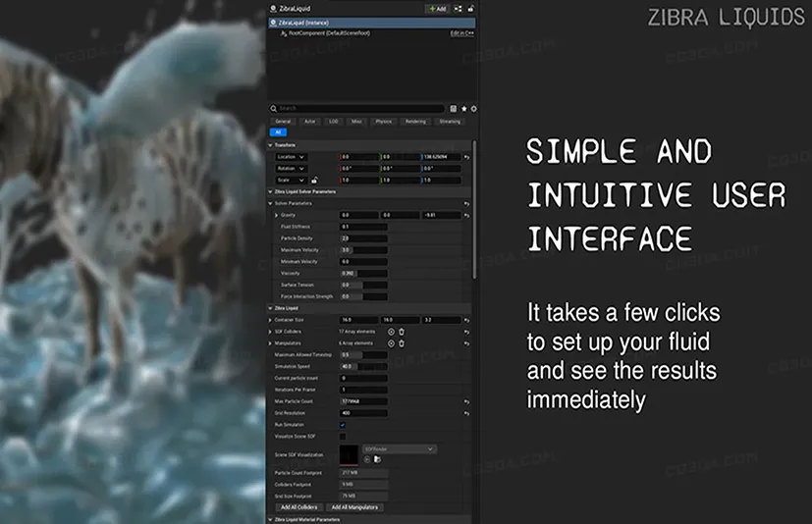Collapse the Solver Parameters subsection
This screenshot has width=812, height=524.
coord(270,203)
